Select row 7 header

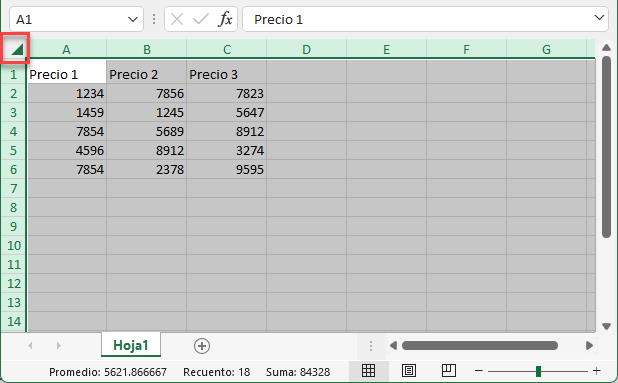click(x=13, y=188)
